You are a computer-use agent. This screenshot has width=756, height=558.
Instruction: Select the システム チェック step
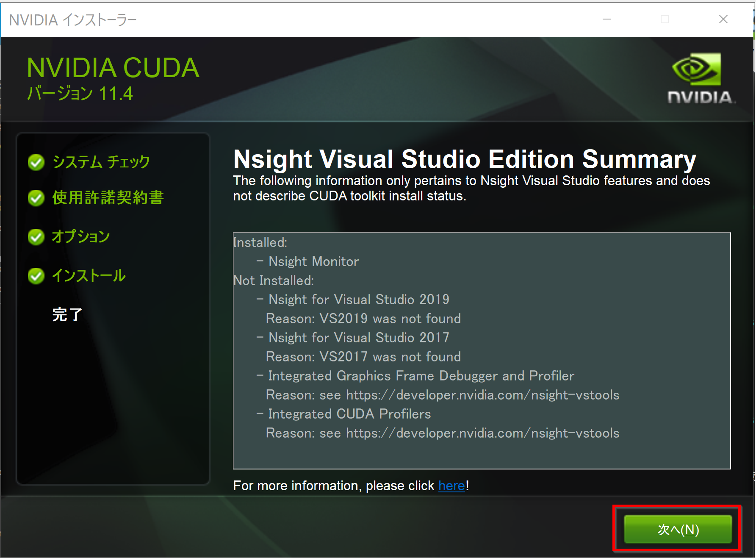coord(101,162)
